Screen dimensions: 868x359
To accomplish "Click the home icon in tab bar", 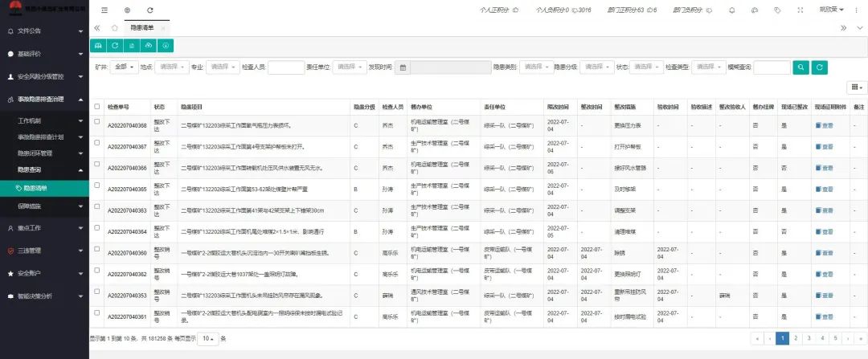I will 114,27.
